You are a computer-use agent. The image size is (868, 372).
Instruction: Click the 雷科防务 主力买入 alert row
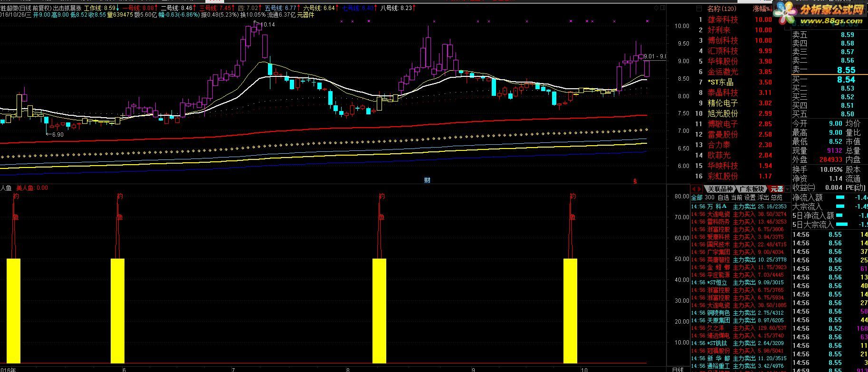[739, 222]
